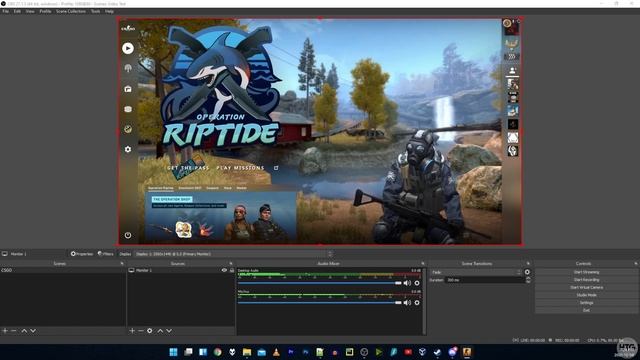Adjust the Desktop Audio volume slider
Image resolution: width=640 pixels, height=360 pixels.
[320, 283]
